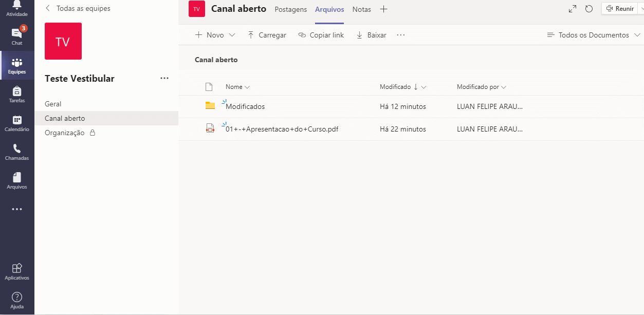644x315 pixels.
Task: Click modifier name in the PDF row
Action: (490, 129)
